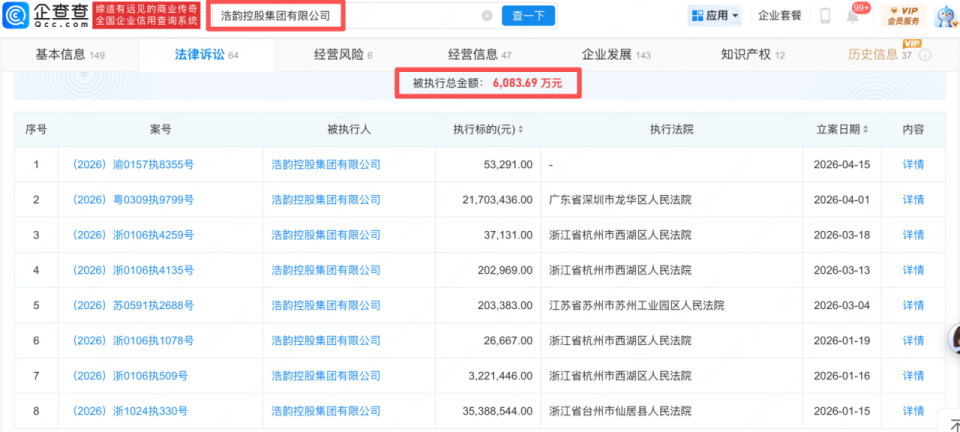Open 企业套餐 link

[x=779, y=16]
